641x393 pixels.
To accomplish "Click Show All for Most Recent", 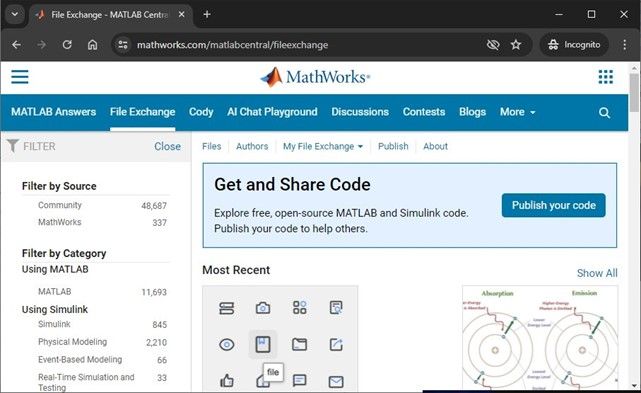I will pyautogui.click(x=597, y=273).
